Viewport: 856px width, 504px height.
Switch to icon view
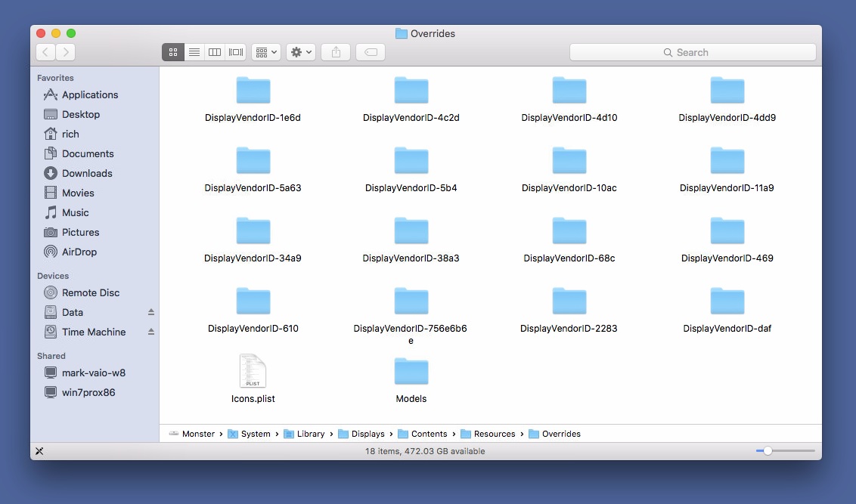pyautogui.click(x=173, y=52)
